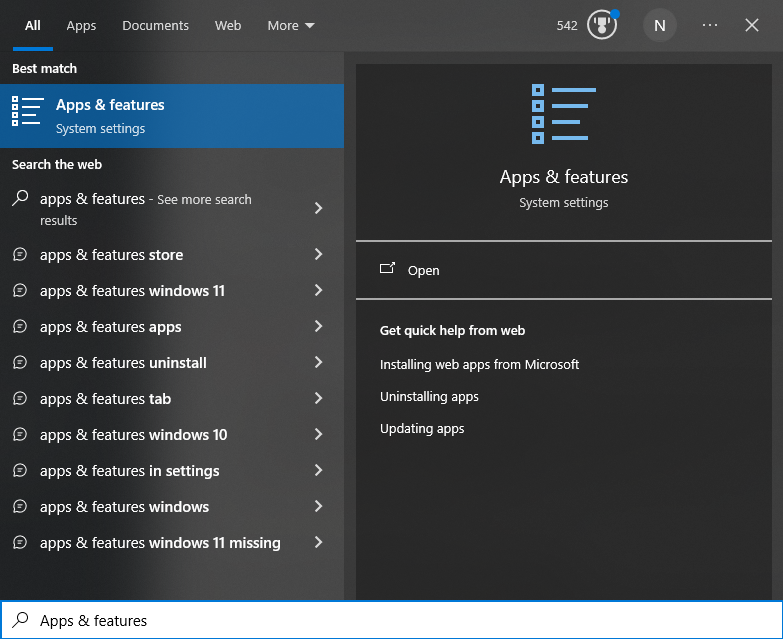Image resolution: width=783 pixels, height=639 pixels.
Task: Open 'Uninstalling apps' help link
Action: (x=429, y=397)
